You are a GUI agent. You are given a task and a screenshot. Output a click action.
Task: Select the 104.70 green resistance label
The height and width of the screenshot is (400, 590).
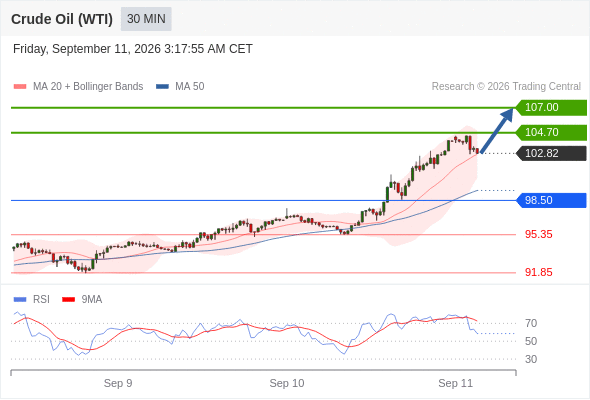tap(551, 132)
